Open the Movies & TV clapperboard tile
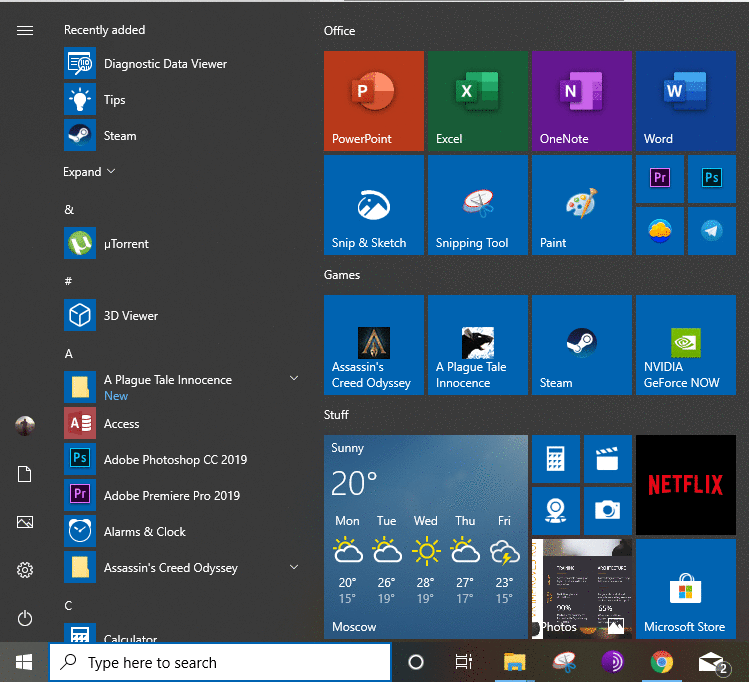The image size is (749, 682). click(x=608, y=458)
